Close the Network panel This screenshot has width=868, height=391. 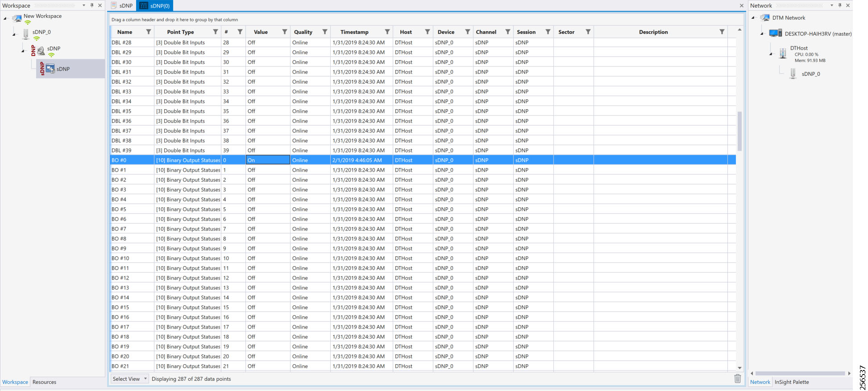tap(848, 5)
